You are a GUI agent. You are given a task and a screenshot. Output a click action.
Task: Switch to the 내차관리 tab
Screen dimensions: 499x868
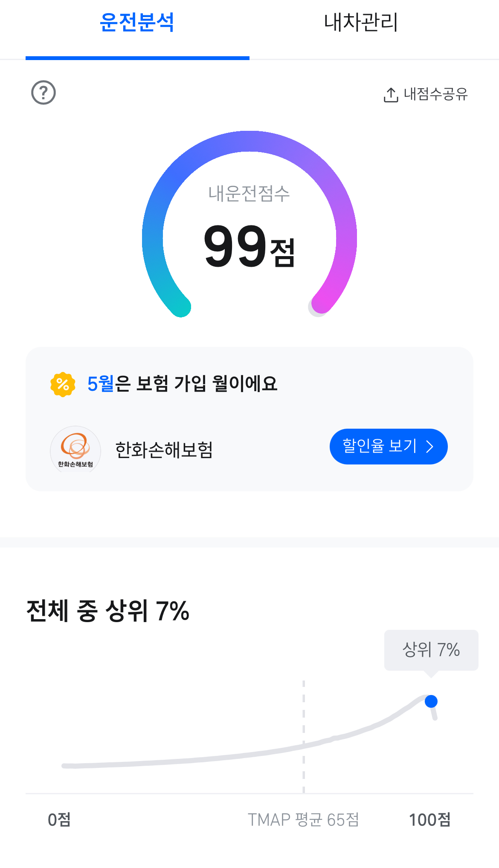tap(361, 23)
